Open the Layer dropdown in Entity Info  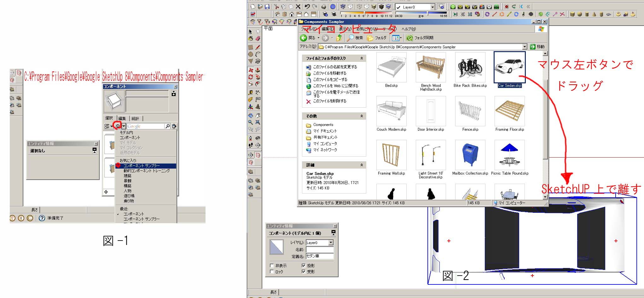coord(331,243)
